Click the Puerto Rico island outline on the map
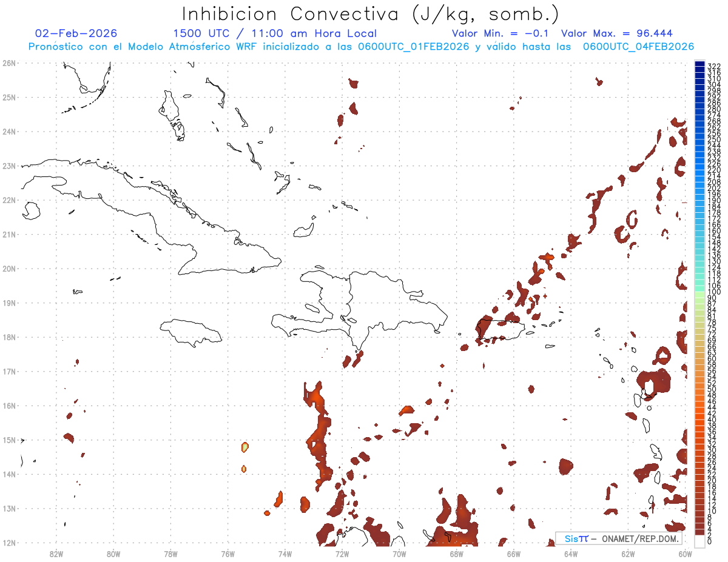This screenshot has height=562, width=728. (x=500, y=330)
